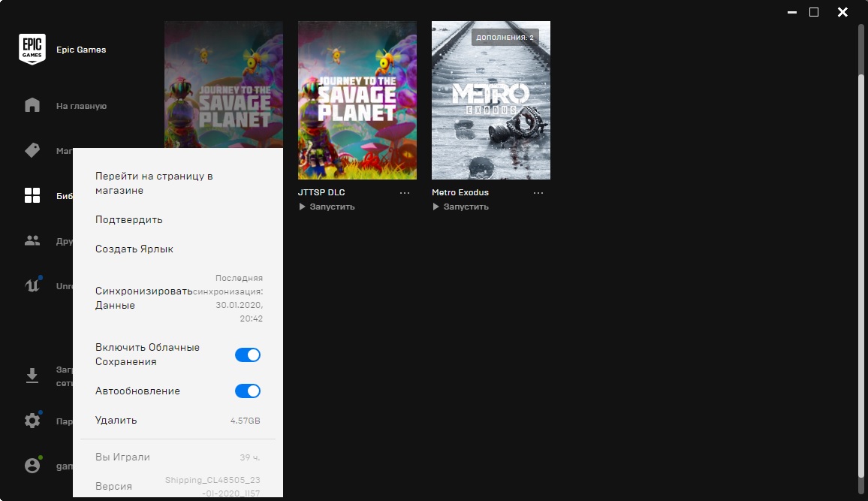Open the Unreal Engine icon

(32, 285)
